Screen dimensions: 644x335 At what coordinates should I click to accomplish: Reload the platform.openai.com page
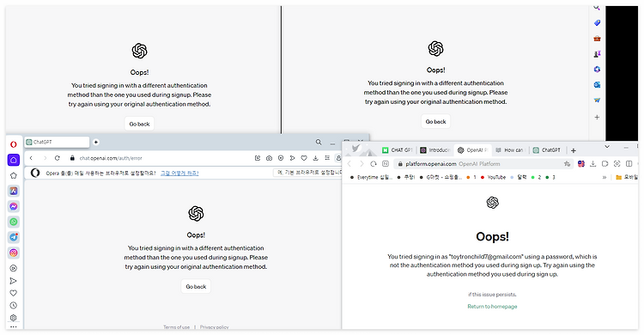[374, 163]
